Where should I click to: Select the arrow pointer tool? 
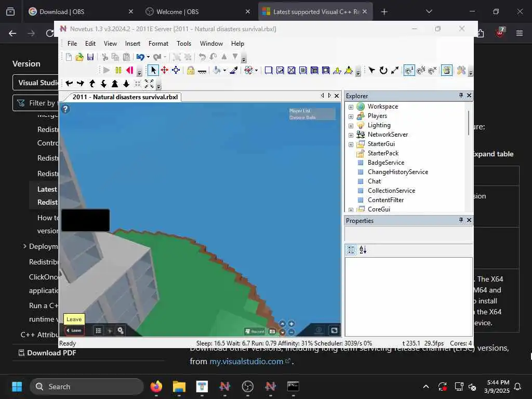tap(153, 70)
